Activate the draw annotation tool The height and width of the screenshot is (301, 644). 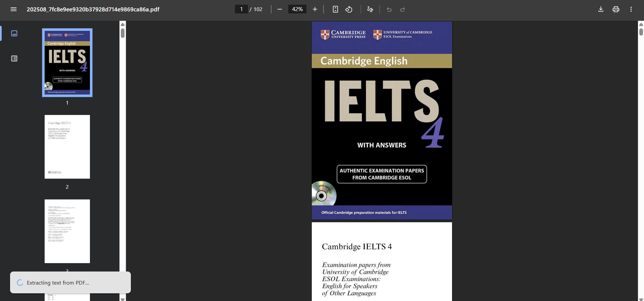click(370, 9)
